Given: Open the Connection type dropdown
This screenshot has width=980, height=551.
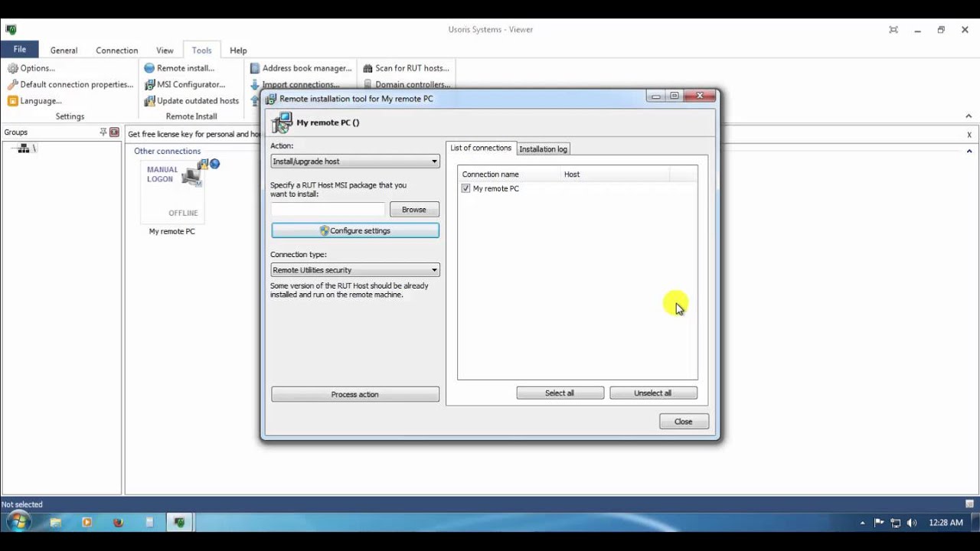Looking at the screenshot, I should (x=355, y=270).
